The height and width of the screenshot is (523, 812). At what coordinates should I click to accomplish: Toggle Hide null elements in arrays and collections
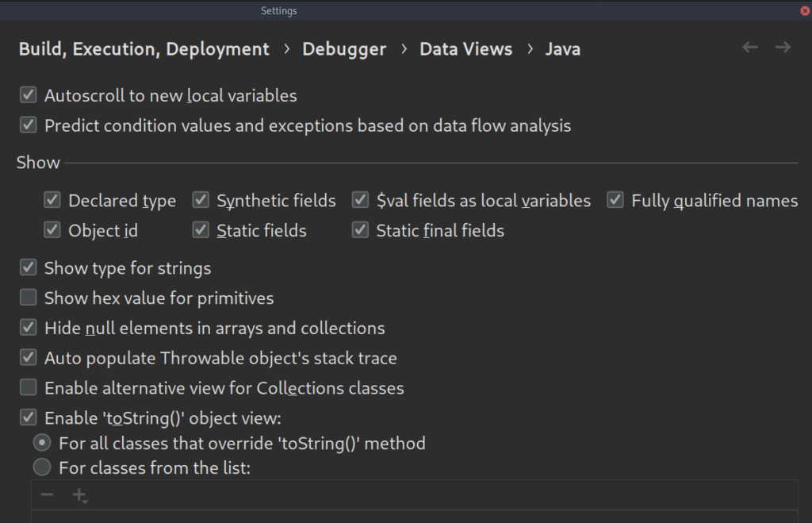[28, 328]
